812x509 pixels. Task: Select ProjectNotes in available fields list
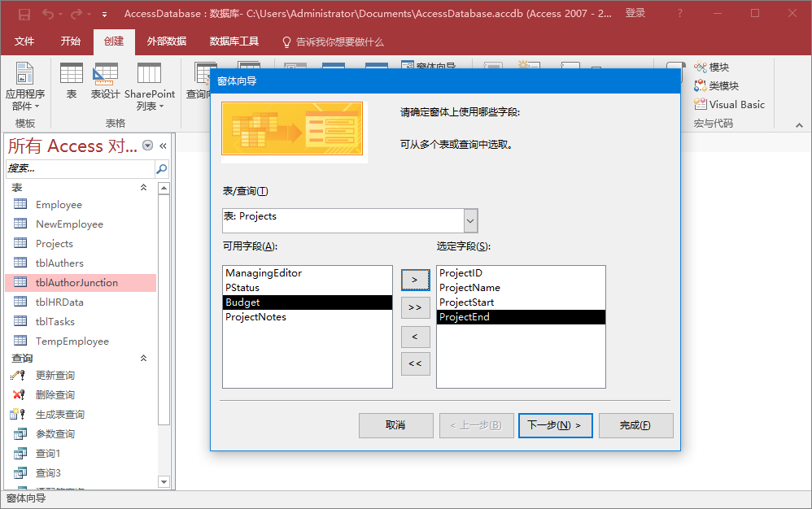(255, 317)
